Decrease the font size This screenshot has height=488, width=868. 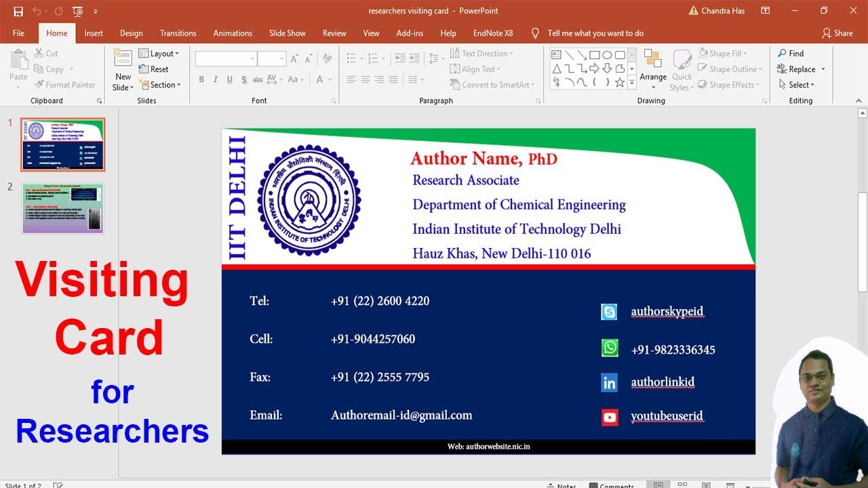308,59
